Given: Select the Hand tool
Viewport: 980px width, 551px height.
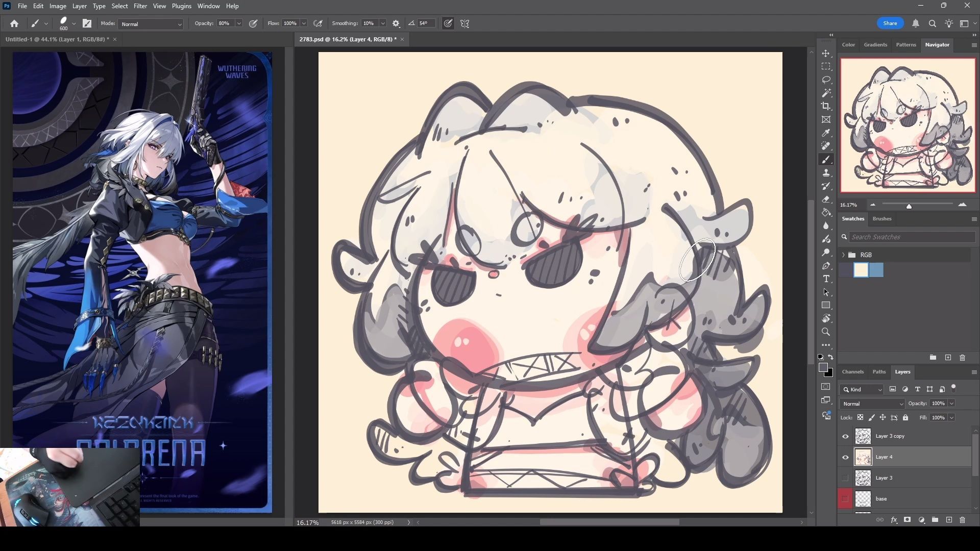Looking at the screenshot, I should point(826,319).
